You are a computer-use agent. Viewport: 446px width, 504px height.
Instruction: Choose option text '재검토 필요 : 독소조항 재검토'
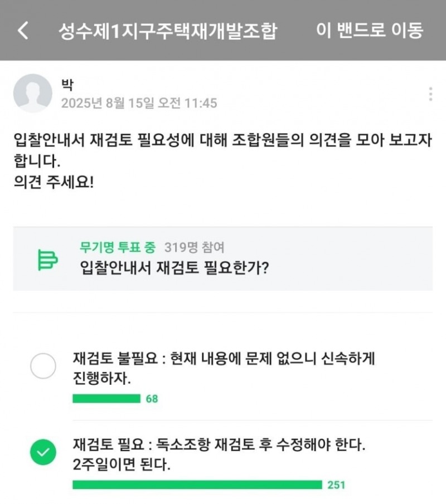tap(220, 446)
